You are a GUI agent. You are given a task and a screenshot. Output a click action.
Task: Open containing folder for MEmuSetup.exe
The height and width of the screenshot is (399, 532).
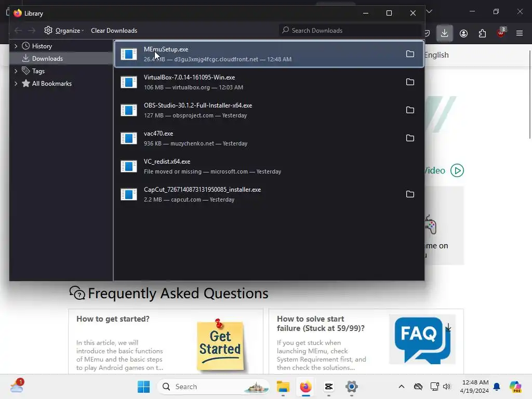coord(410,54)
